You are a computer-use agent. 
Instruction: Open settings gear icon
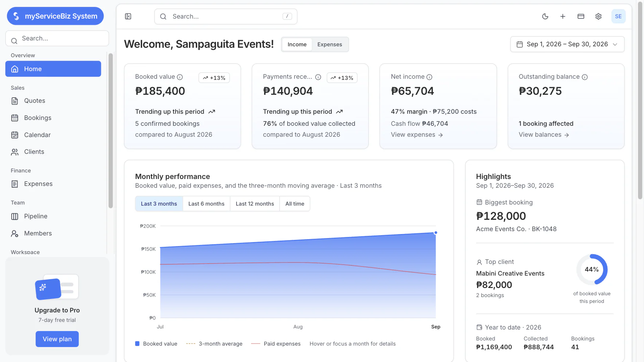(598, 16)
